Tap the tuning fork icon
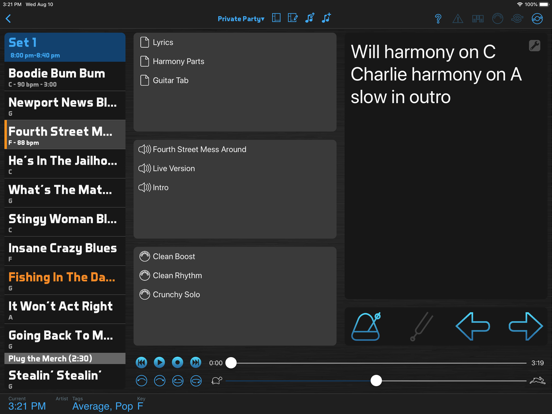The height and width of the screenshot is (414, 552). point(421,326)
